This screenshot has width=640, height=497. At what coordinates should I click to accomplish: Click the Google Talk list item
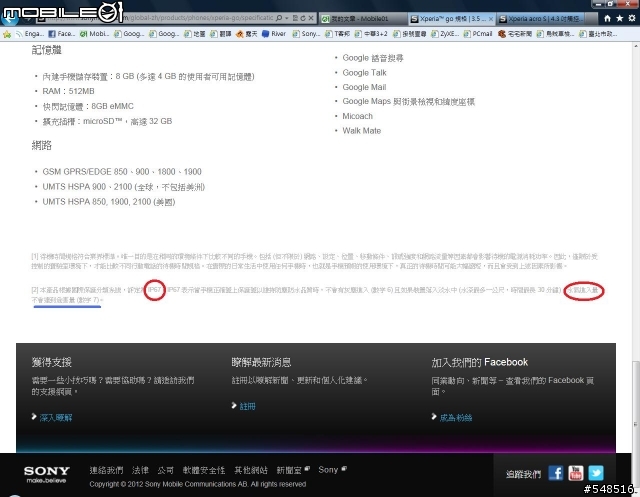pyautogui.click(x=364, y=73)
